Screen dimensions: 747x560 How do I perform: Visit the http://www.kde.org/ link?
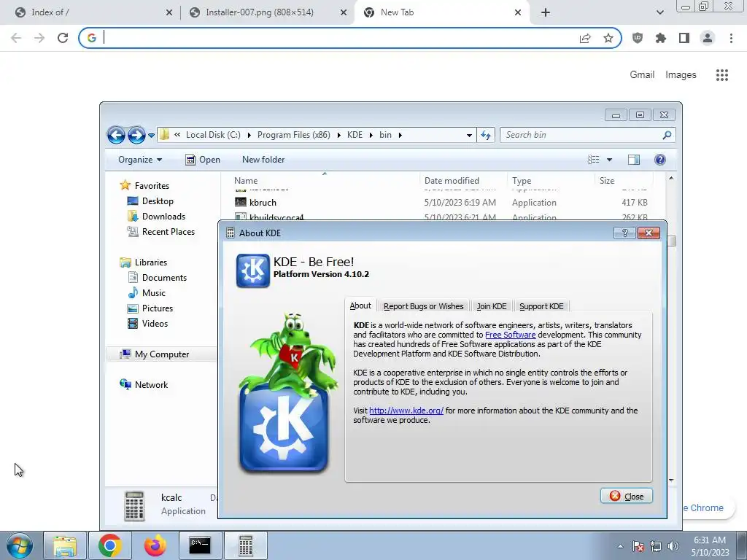click(406, 411)
